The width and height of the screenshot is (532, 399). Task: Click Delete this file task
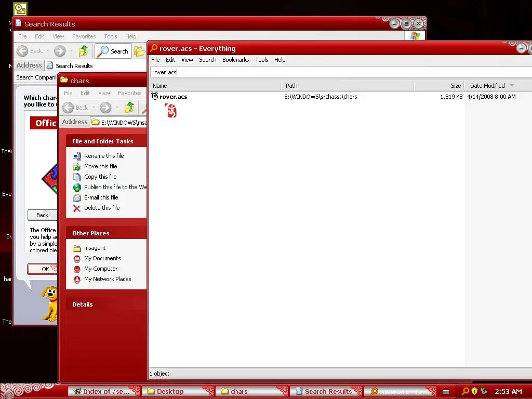coord(102,208)
